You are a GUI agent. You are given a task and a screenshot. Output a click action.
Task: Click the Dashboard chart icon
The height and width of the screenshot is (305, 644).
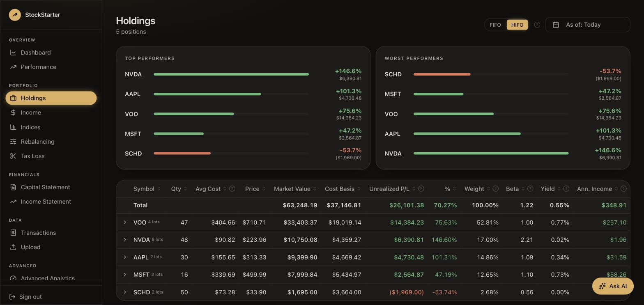tap(13, 53)
